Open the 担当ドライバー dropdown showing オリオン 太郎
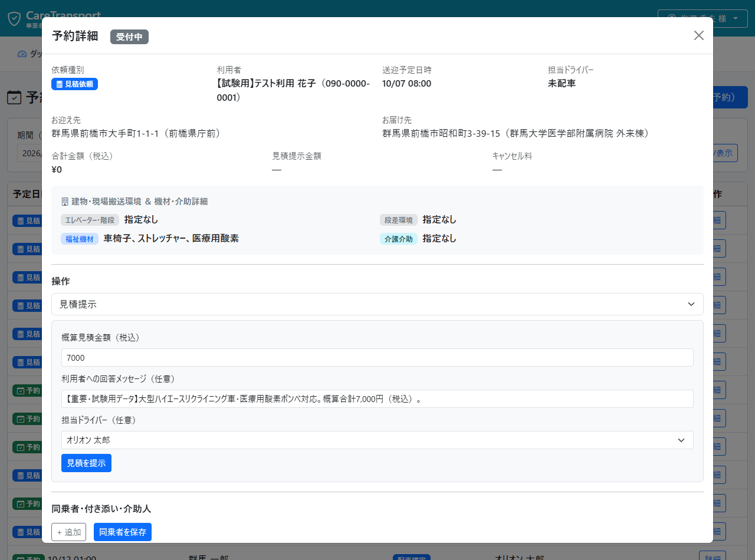 [377, 440]
